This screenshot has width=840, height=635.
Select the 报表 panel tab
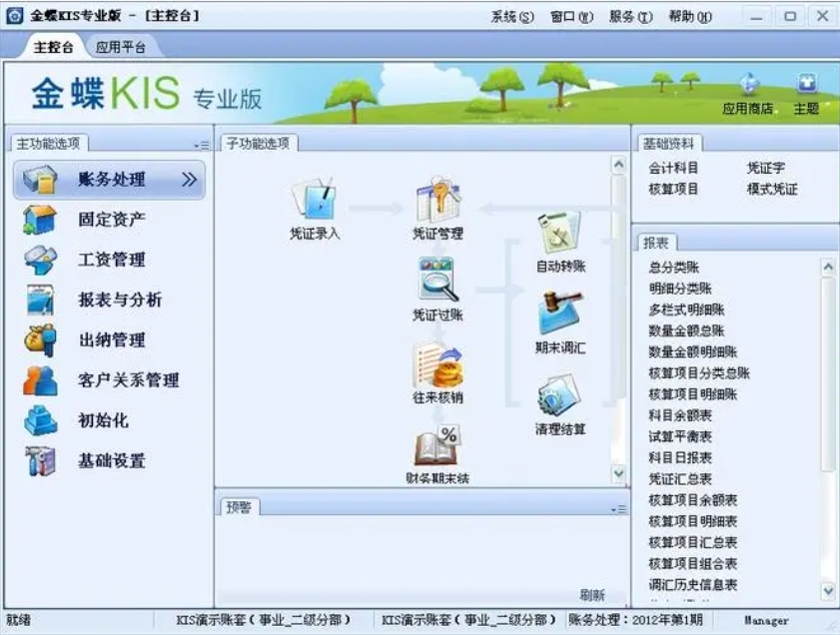pyautogui.click(x=656, y=243)
